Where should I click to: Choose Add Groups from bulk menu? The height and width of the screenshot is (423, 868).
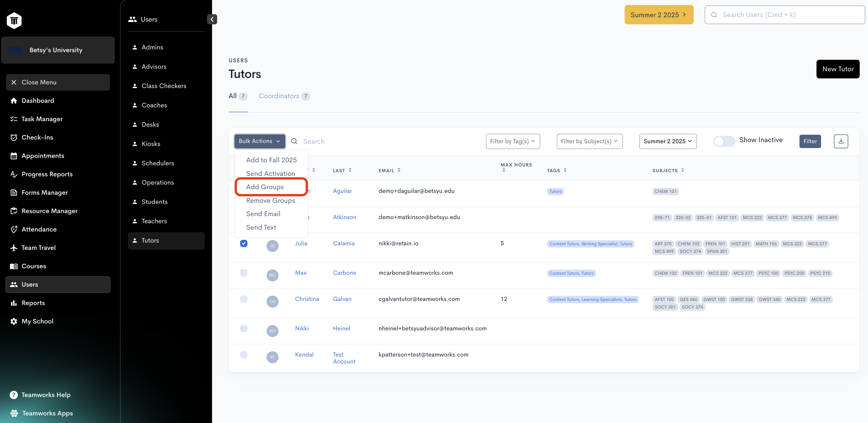click(x=265, y=187)
